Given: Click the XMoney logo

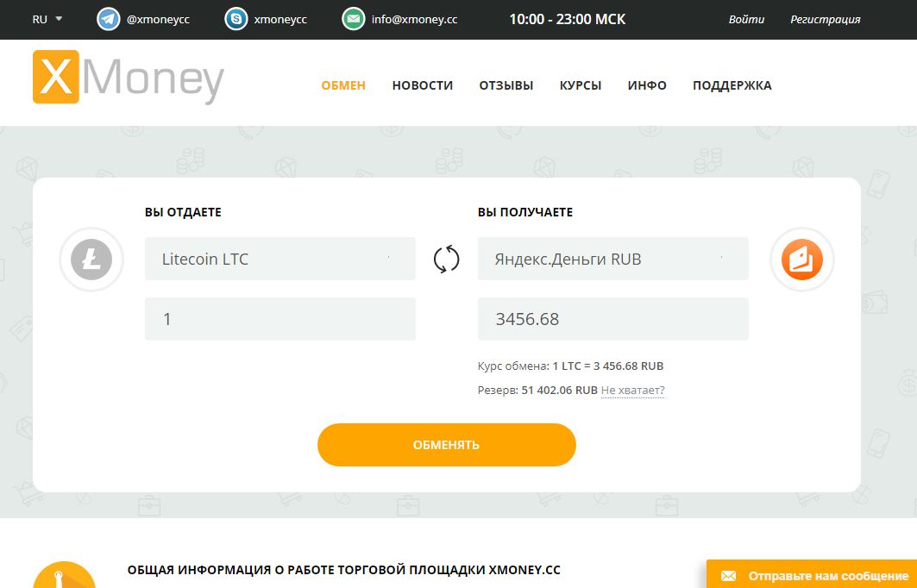Looking at the screenshot, I should point(128,78).
